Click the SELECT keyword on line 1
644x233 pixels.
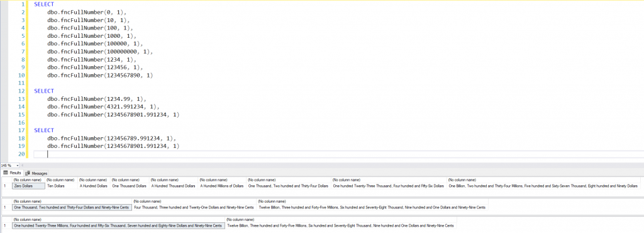point(44,4)
